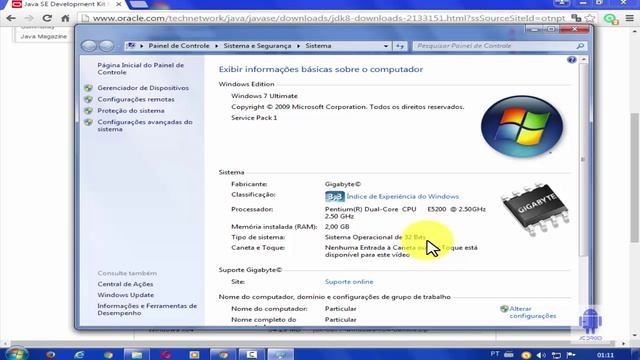Click the translate icon in the address bar
The image size is (640, 360).
pyautogui.click(x=576, y=18)
